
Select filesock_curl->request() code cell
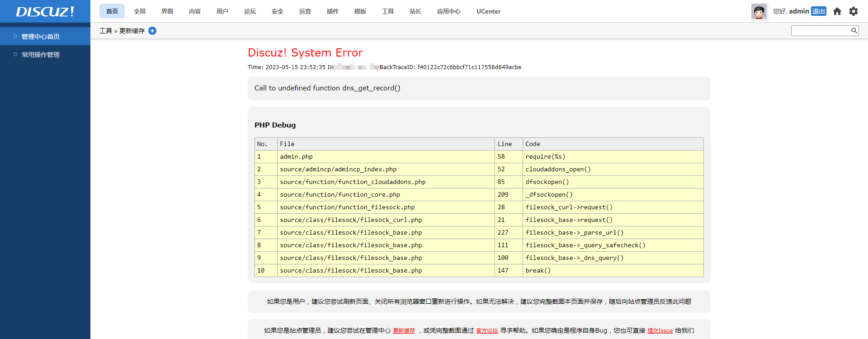coord(613,207)
